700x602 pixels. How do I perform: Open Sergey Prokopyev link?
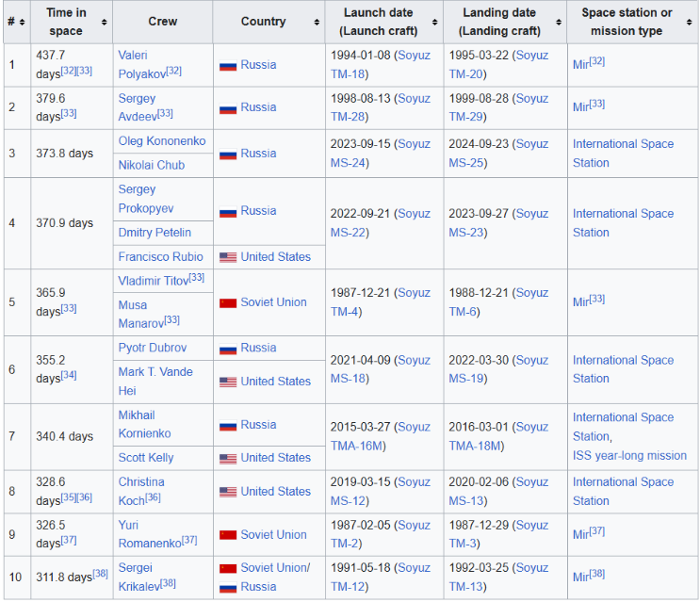(145, 199)
